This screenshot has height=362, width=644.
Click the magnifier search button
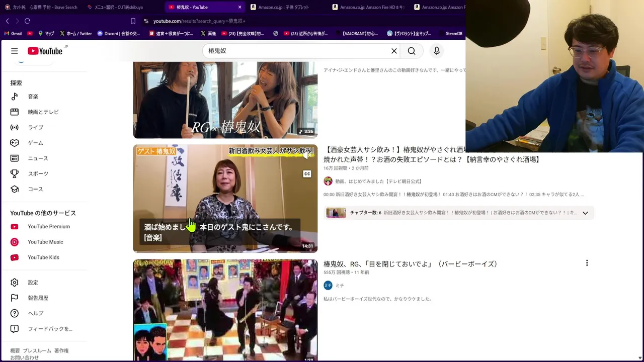(x=412, y=51)
